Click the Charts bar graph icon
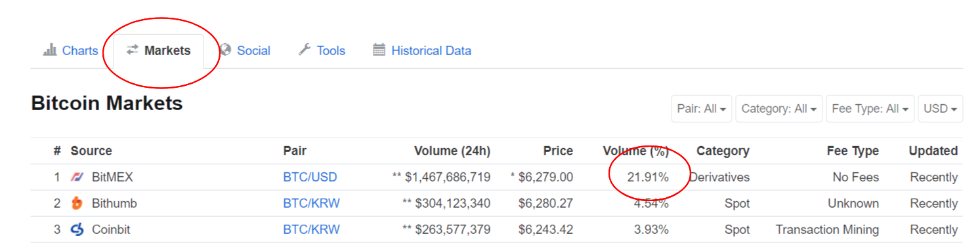 pos(50,50)
